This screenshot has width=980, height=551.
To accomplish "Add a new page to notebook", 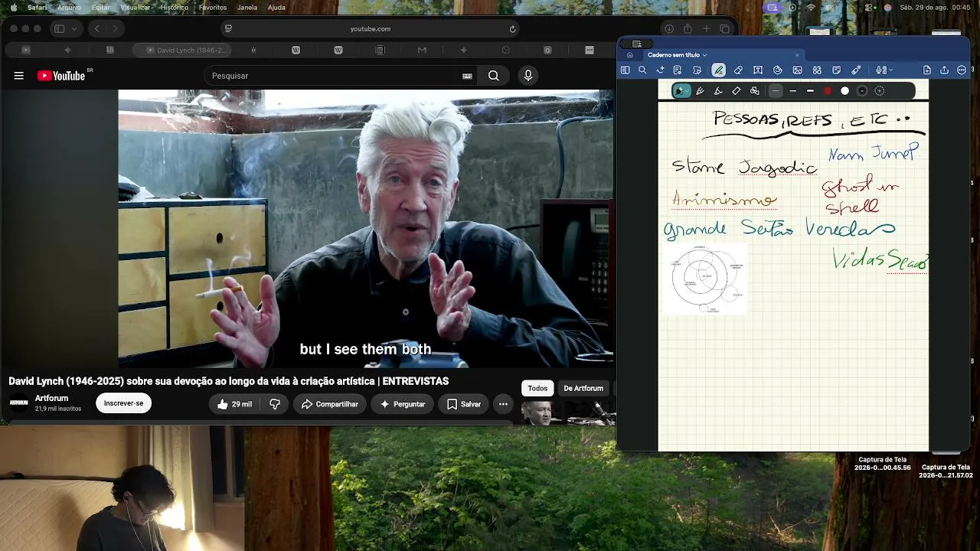I will (927, 70).
